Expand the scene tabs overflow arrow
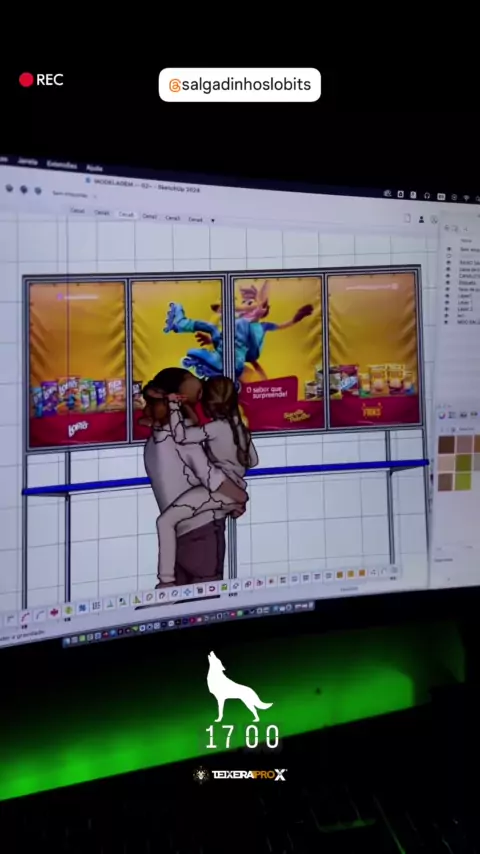 [212, 221]
